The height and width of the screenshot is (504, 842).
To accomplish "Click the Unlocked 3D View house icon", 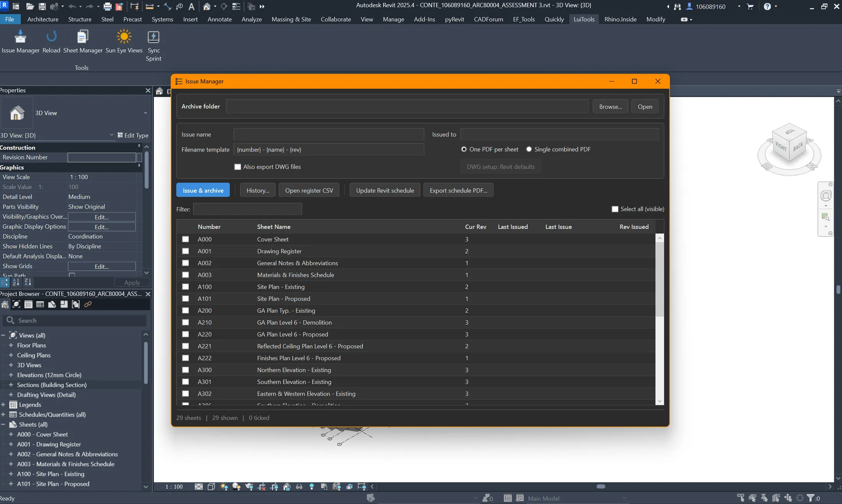I will 287,486.
